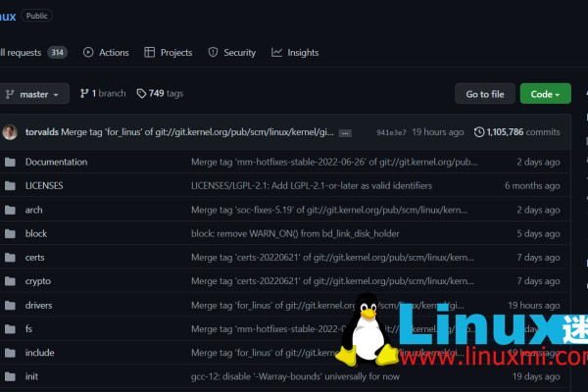Click the folder icon next to LICENSES

click(x=10, y=185)
